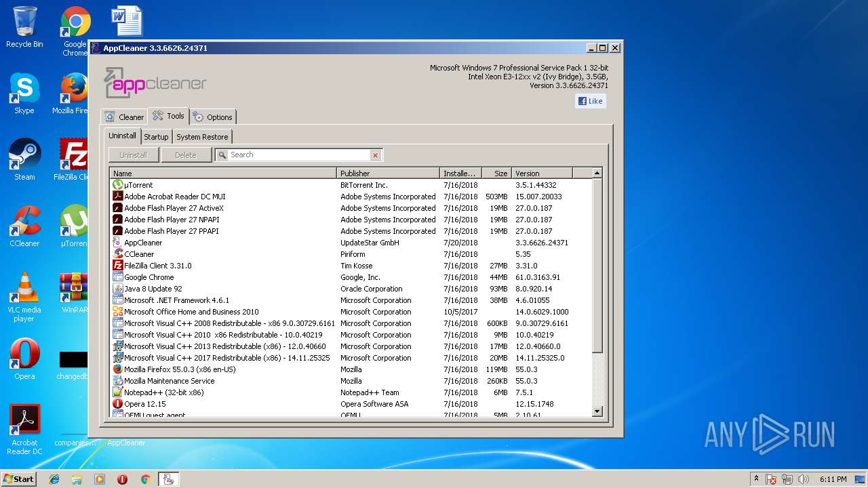Click the Facebook Like button
The image size is (868, 488).
point(590,101)
